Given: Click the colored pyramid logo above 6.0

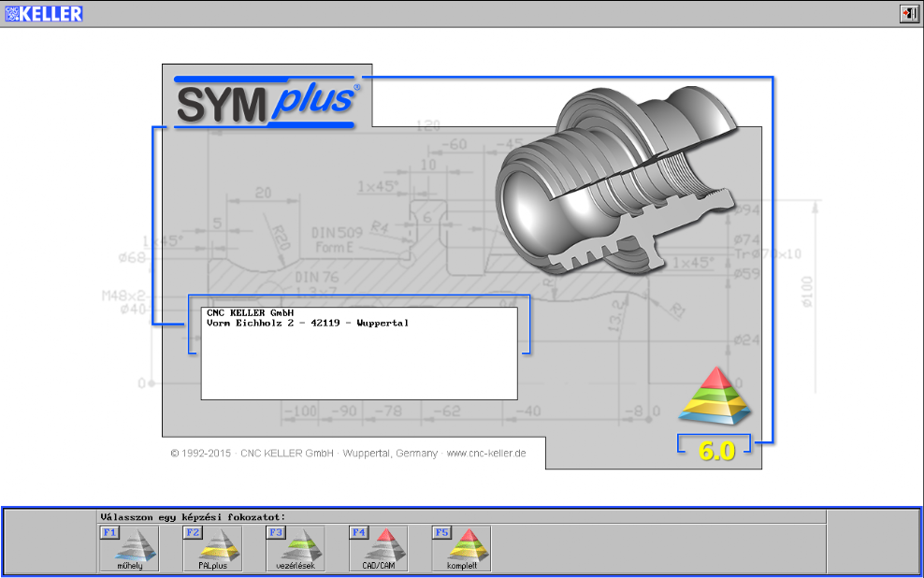Looking at the screenshot, I should click(715, 396).
